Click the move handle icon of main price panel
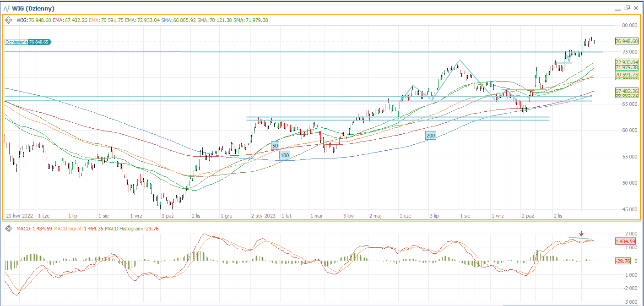 pos(9,20)
